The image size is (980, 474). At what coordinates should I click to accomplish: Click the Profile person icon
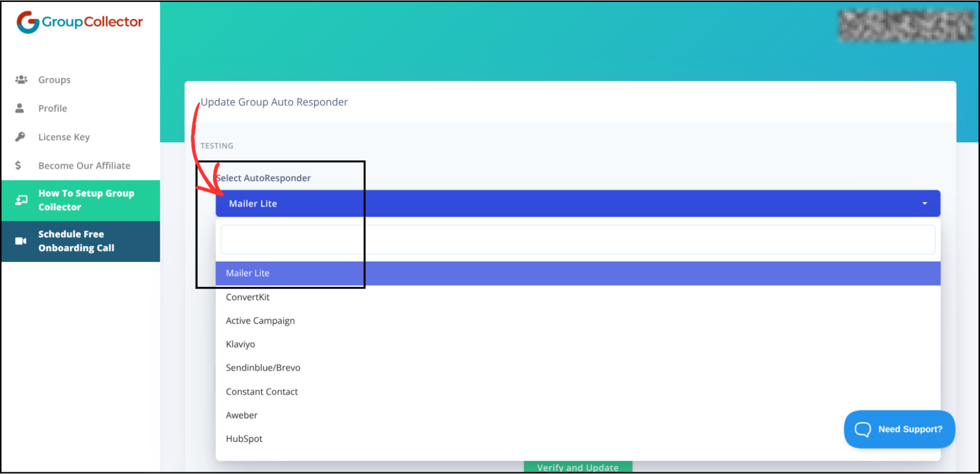click(x=20, y=108)
